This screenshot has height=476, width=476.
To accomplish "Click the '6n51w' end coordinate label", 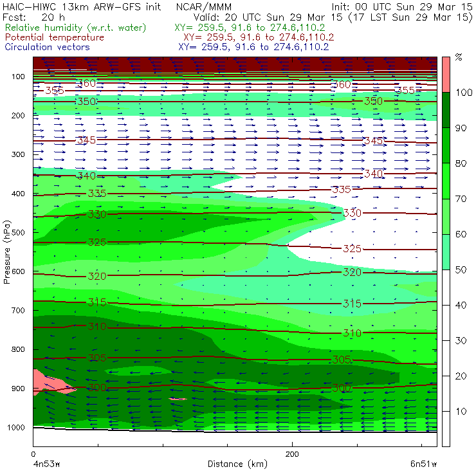I will (x=423, y=464).
